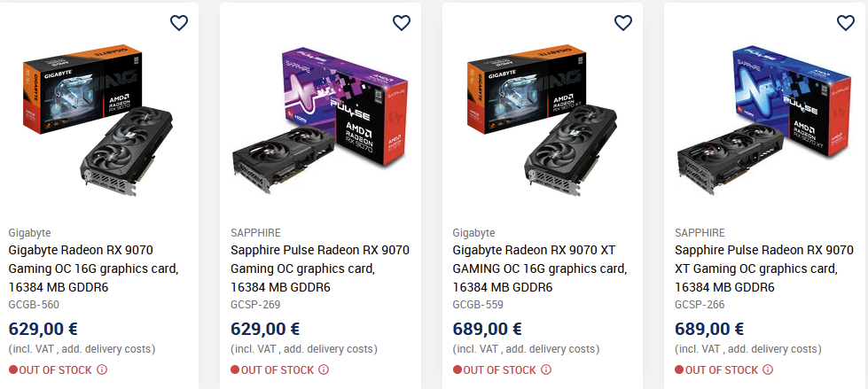View Sapphire Pulse RX 9070 purple box image
The height and width of the screenshot is (389, 868).
320,124
